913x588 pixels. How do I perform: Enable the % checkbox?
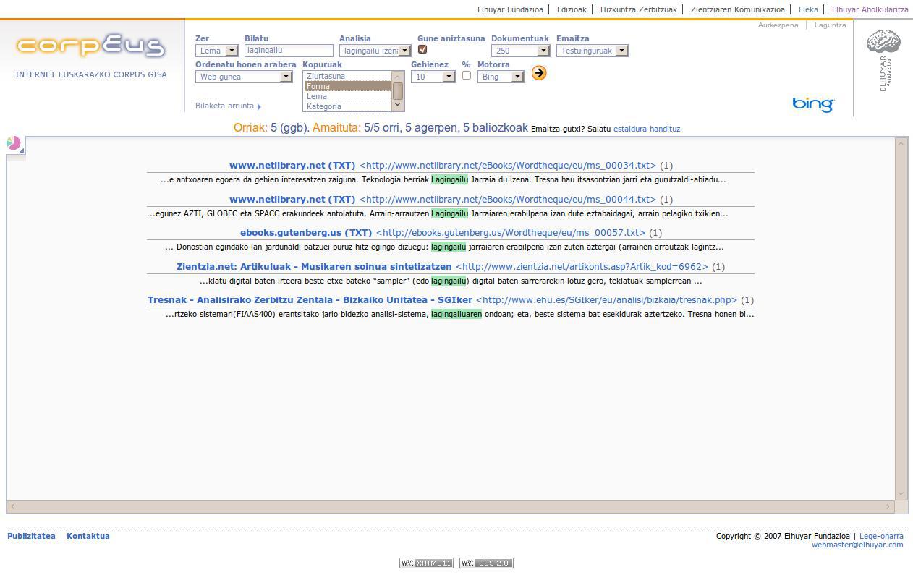[466, 75]
